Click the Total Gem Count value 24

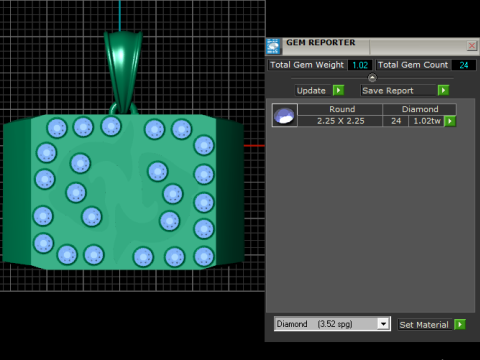point(464,65)
